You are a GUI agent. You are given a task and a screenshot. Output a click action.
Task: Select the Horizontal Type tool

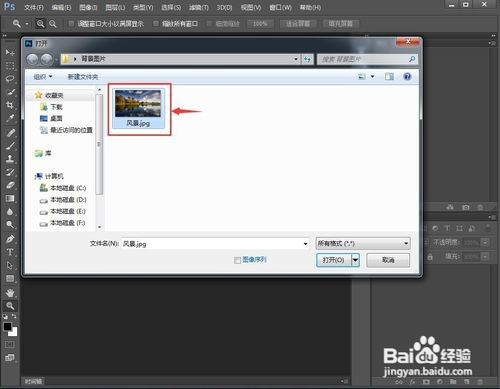(x=10, y=252)
